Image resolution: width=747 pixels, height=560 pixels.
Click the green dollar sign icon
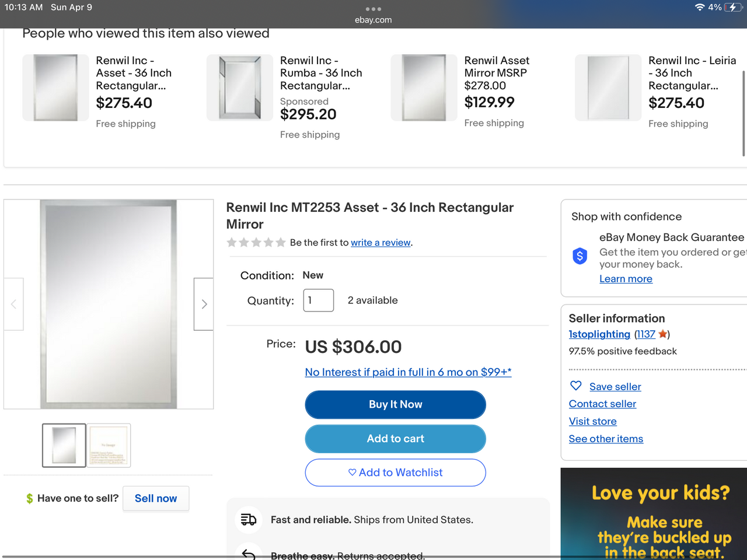coord(29,499)
